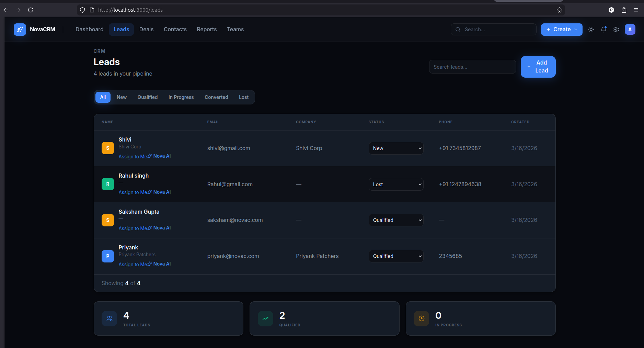
Task: Filter leads by the Lost tab
Action: coord(244,97)
